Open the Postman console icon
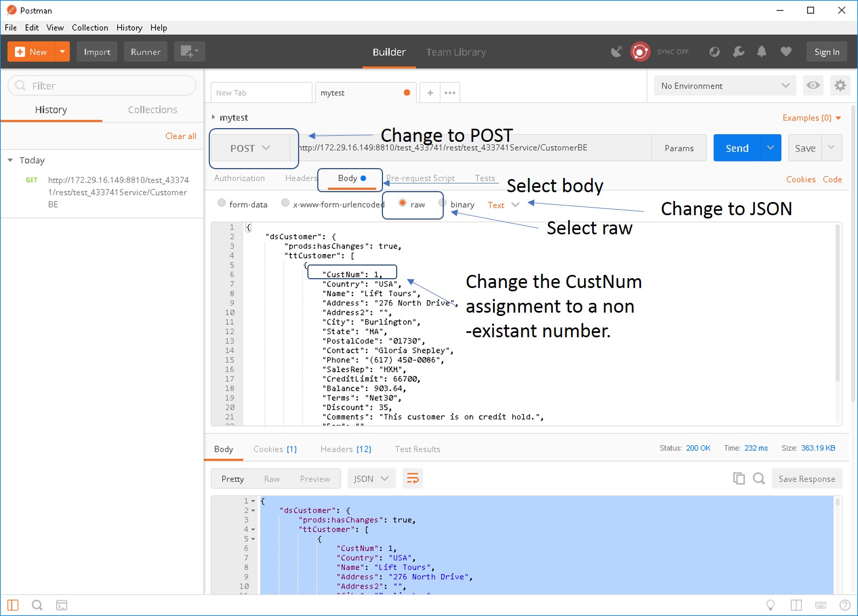 [62, 605]
